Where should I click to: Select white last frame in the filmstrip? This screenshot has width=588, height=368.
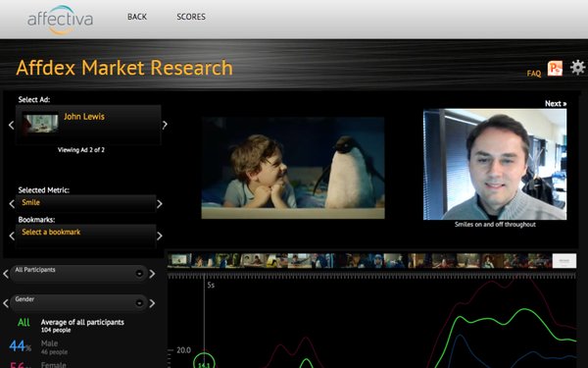(564, 261)
